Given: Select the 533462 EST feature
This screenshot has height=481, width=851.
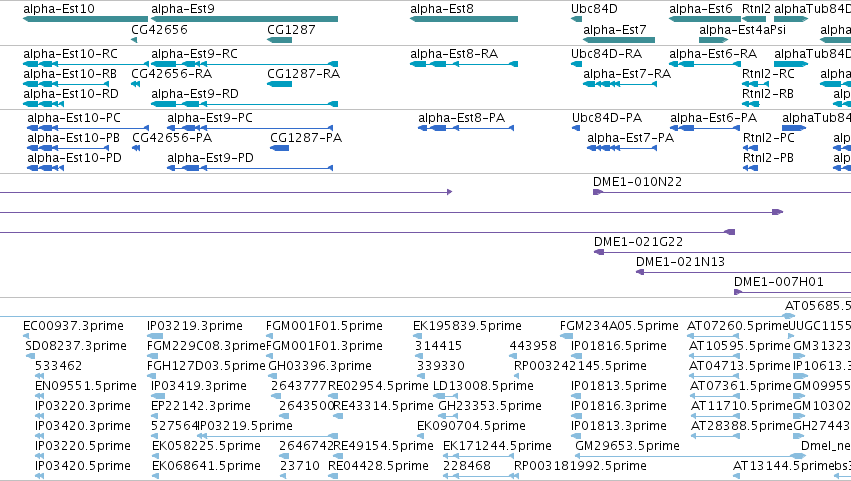Looking at the screenshot, I should (x=39, y=376).
